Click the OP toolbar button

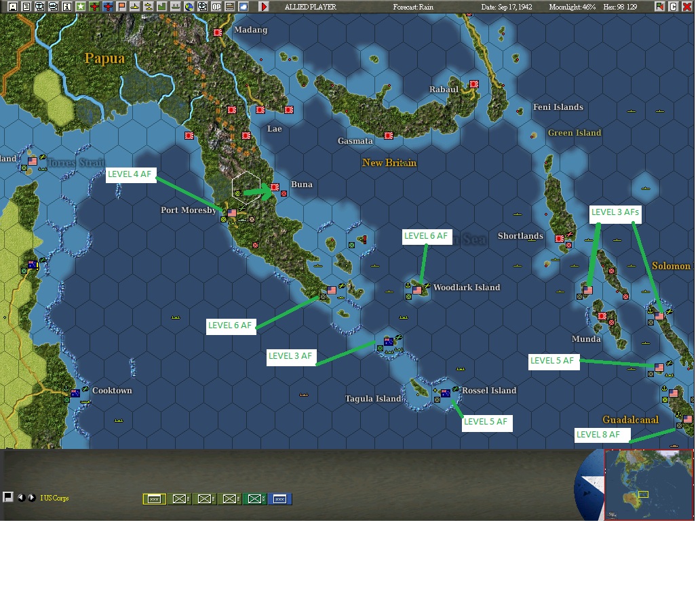point(216,7)
